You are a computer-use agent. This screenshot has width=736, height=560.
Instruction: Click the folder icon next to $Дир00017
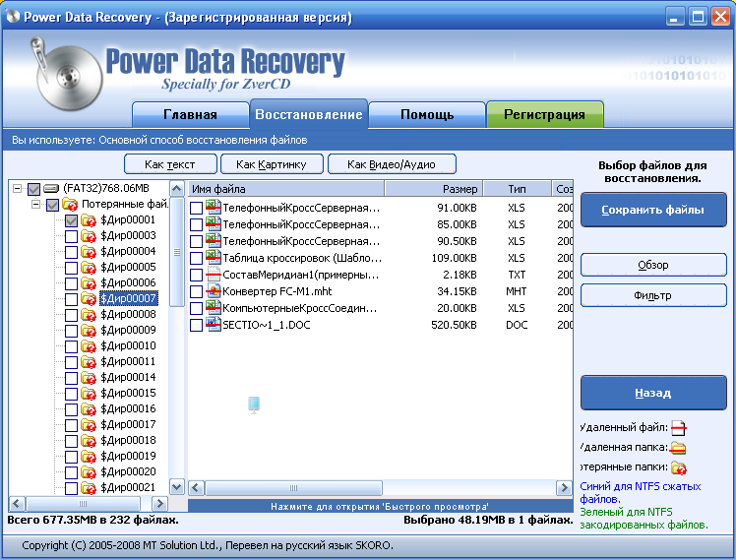point(89,425)
